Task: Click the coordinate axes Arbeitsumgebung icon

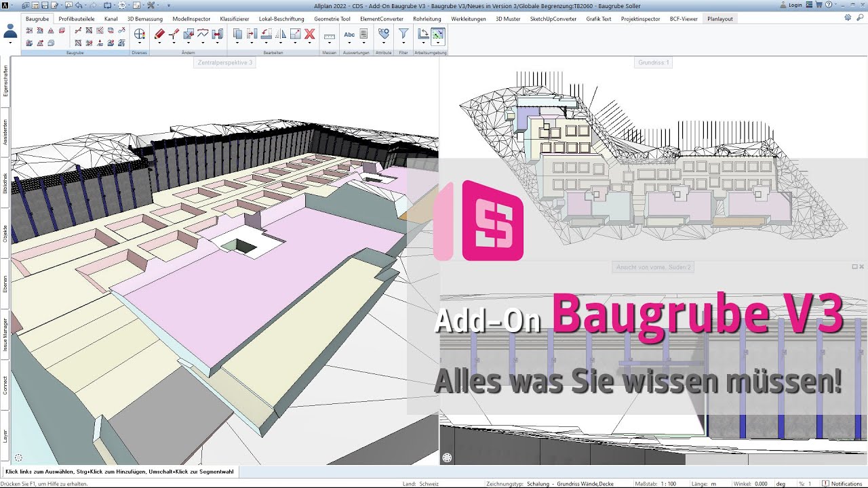Action: tap(423, 33)
